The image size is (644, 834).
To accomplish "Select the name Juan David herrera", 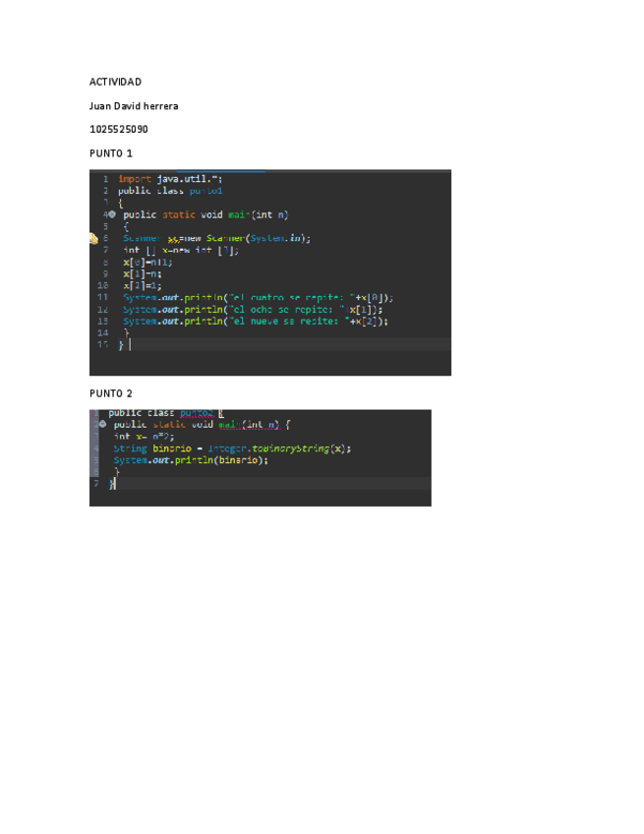I will click(134, 106).
